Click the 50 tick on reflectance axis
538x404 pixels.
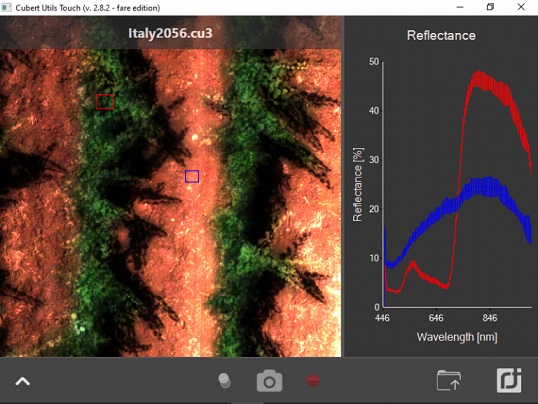pyautogui.click(x=374, y=62)
